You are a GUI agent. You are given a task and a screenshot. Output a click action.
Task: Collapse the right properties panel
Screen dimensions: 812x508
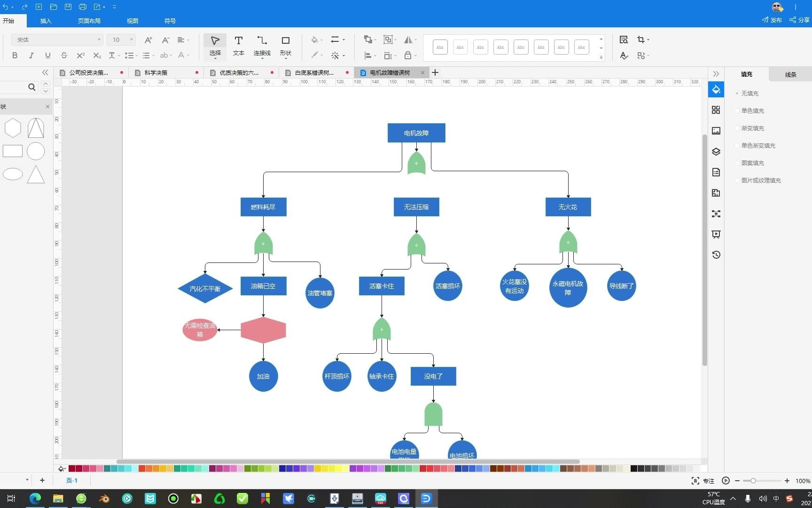coord(716,74)
